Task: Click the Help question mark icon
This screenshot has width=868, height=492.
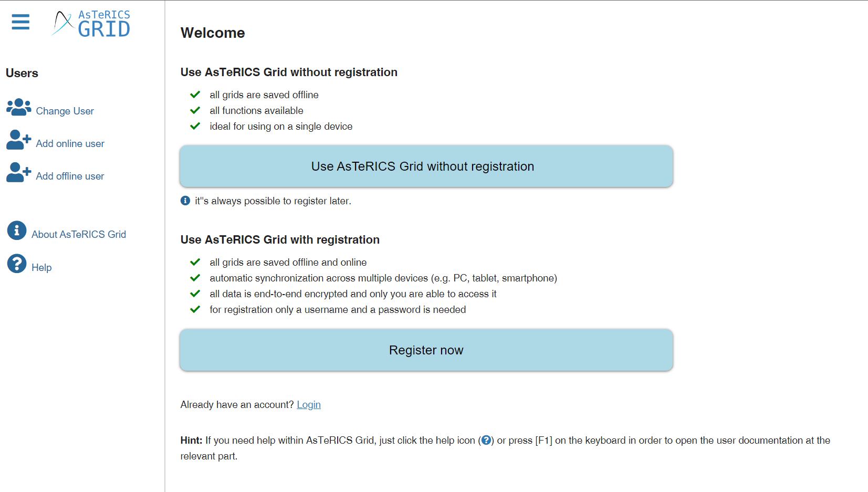Action: coord(17,264)
